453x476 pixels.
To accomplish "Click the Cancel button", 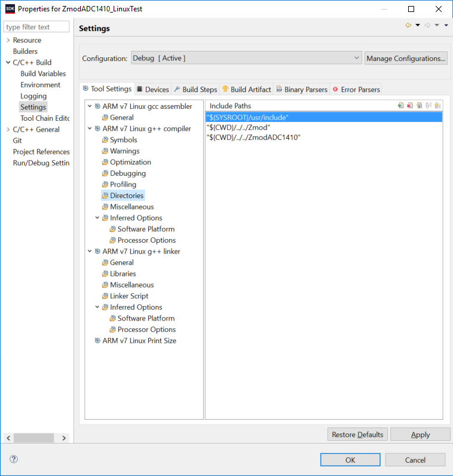I will pos(415,460).
